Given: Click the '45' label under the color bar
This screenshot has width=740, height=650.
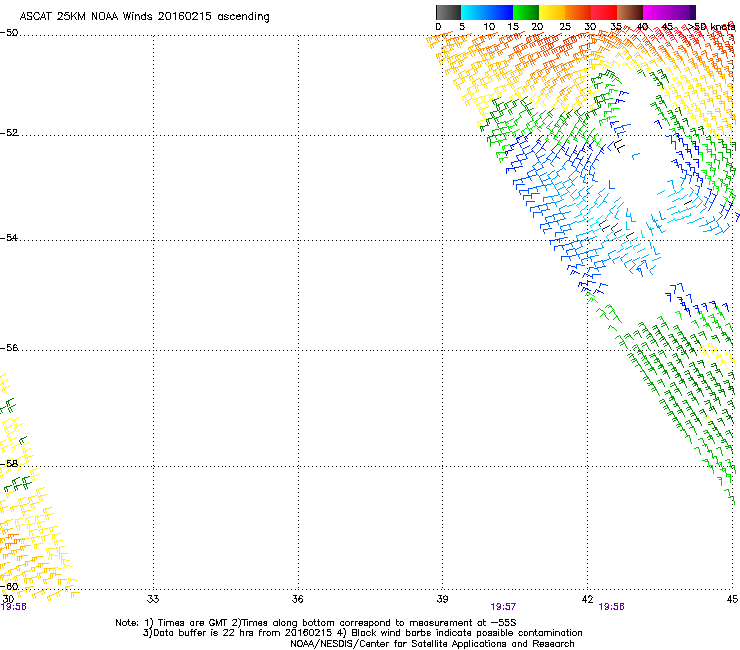Looking at the screenshot, I should pyautogui.click(x=667, y=27).
